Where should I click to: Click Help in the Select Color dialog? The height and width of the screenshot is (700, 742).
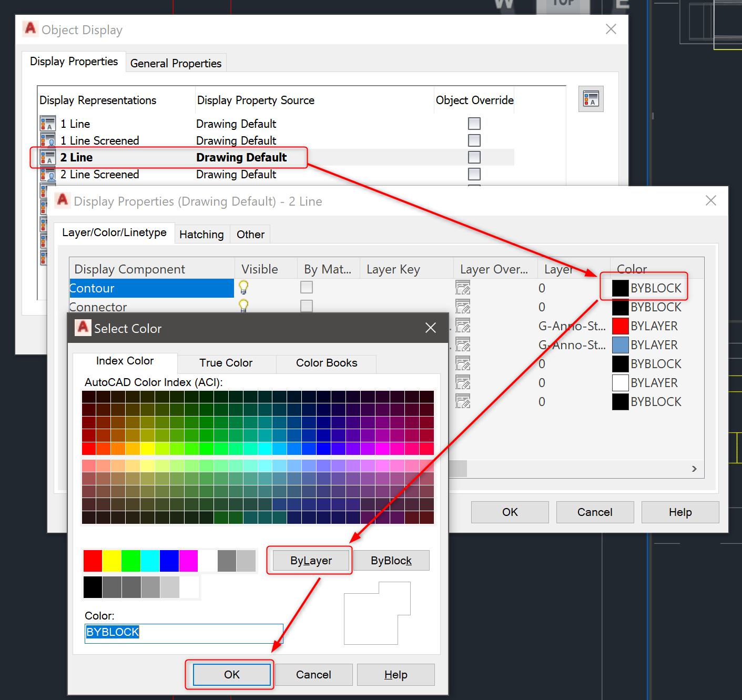pos(395,674)
